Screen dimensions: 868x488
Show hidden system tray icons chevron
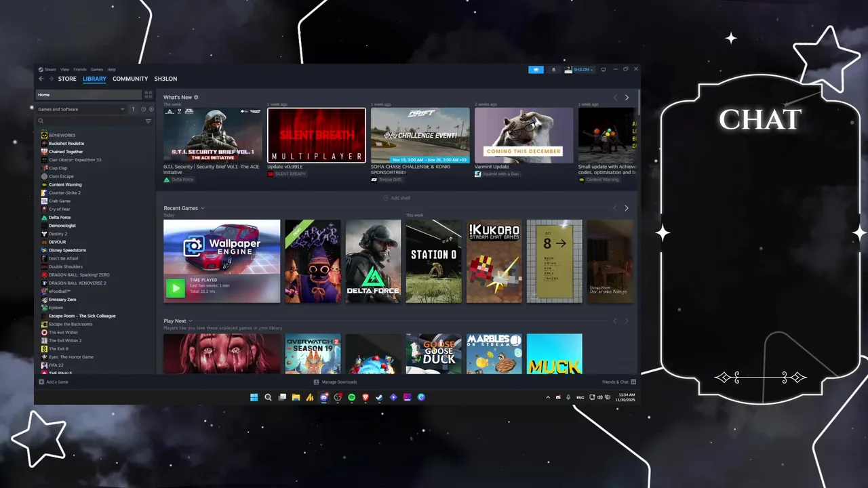point(548,397)
